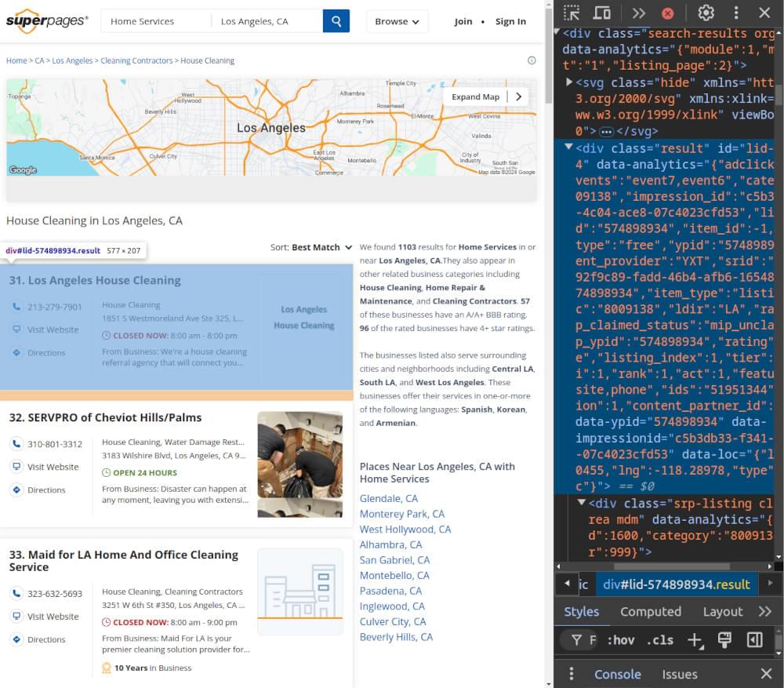Click the Expand Map button
Screen dimensions: 784x688
[475, 96]
